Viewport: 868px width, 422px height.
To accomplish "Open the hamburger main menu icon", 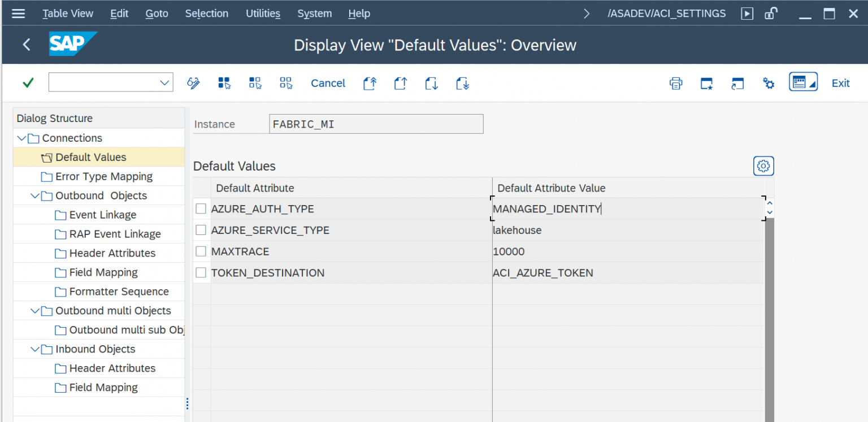I will click(x=18, y=14).
